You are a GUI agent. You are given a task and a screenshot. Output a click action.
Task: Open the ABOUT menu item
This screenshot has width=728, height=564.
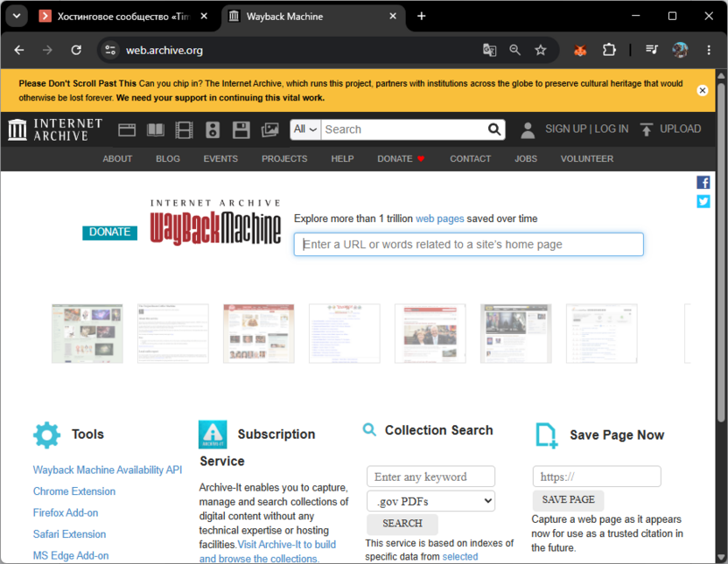coord(117,158)
